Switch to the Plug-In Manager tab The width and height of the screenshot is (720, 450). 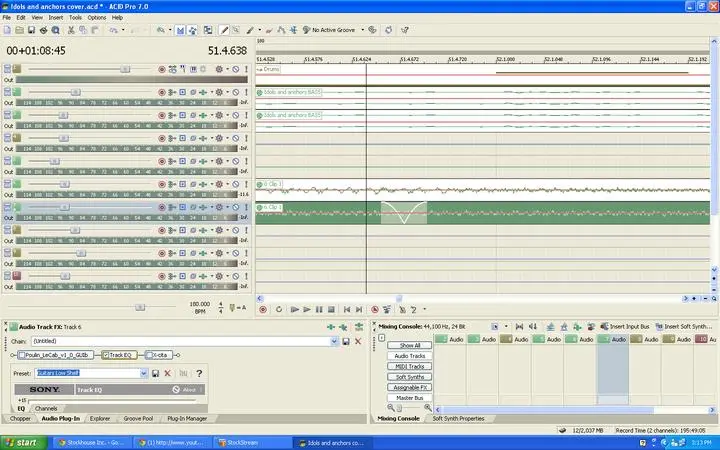(187, 419)
